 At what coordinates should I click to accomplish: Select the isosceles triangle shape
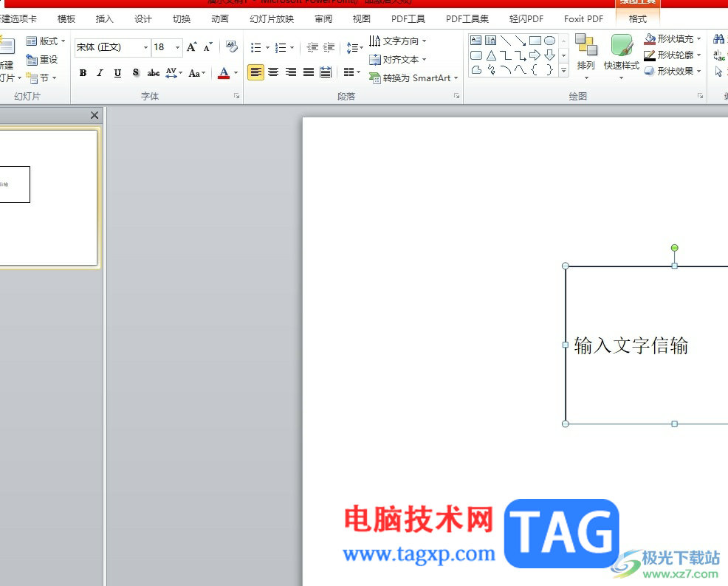491,55
